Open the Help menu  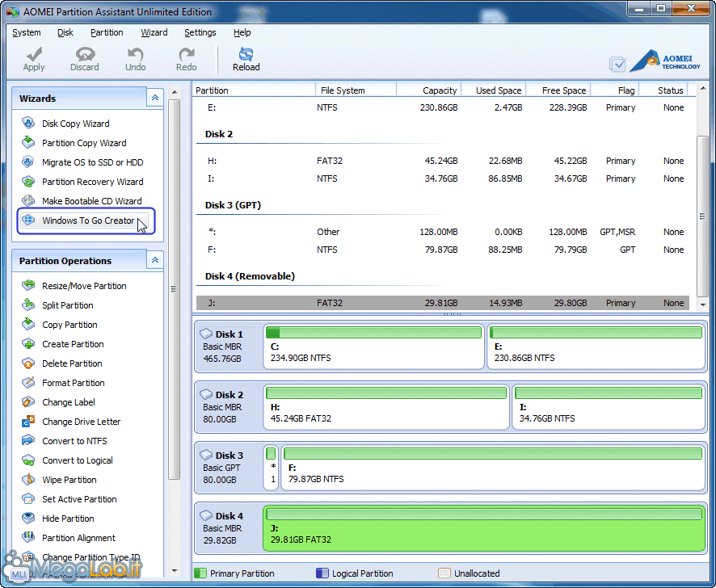coord(242,32)
